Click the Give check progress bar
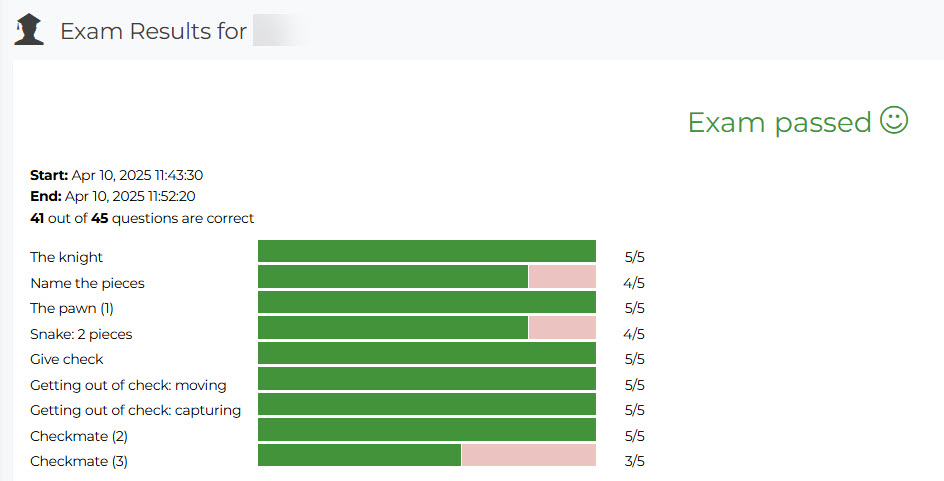This screenshot has width=944, height=481. coord(427,354)
